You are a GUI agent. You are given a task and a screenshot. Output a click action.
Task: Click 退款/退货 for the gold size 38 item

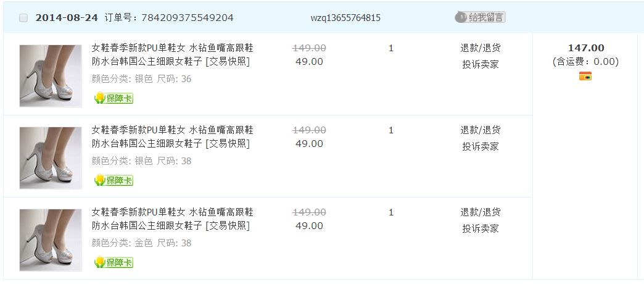480,212
